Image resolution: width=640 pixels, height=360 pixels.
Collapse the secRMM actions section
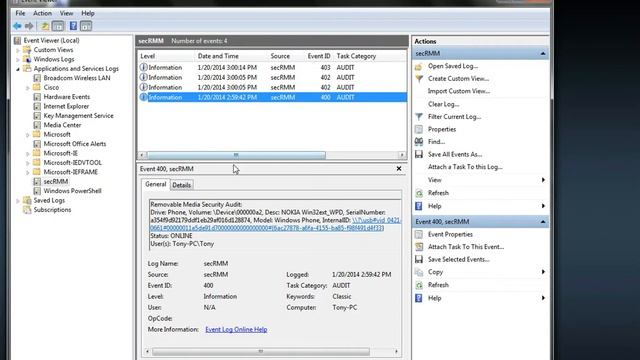pos(543,53)
